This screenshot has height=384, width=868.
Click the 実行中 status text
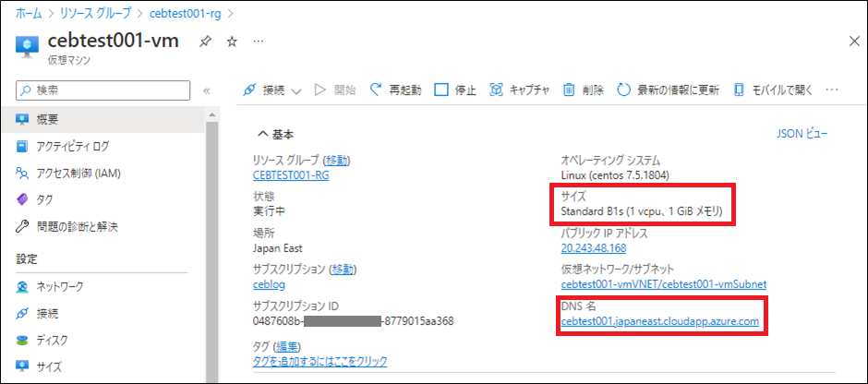269,212
